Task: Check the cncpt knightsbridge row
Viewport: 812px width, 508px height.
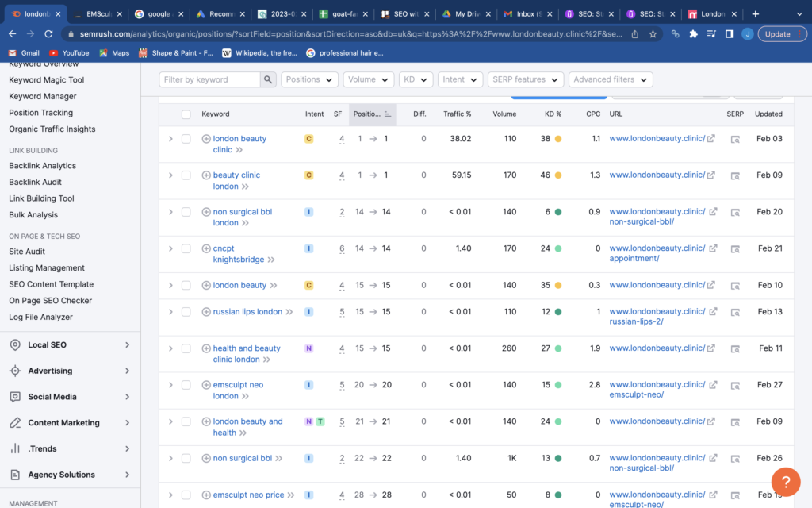Action: point(186,248)
